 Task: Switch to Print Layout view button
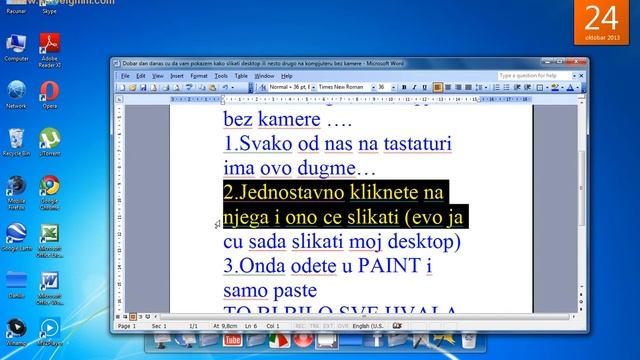coord(133,317)
